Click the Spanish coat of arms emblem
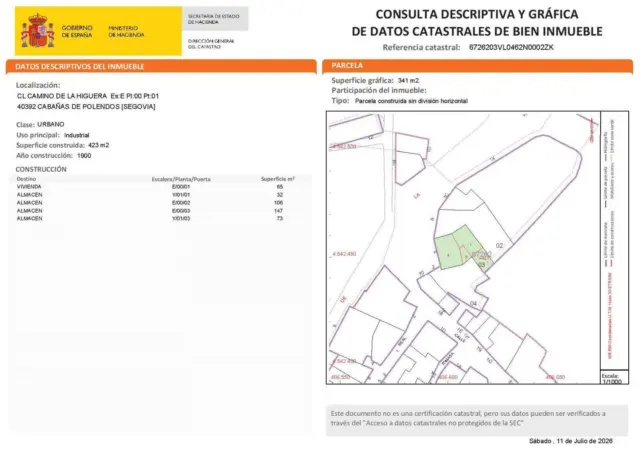Image resolution: width=640 pixels, height=452 pixels. (38, 31)
